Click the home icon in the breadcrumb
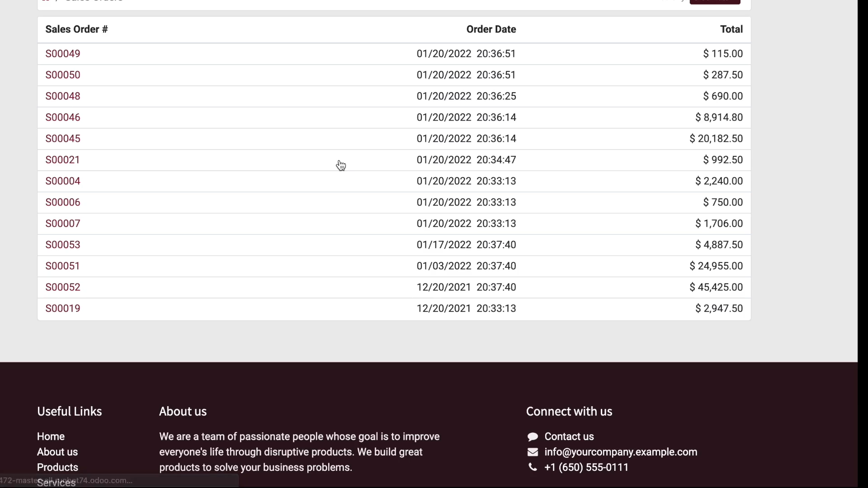Viewport: 868px width, 488px height. [46, 1]
